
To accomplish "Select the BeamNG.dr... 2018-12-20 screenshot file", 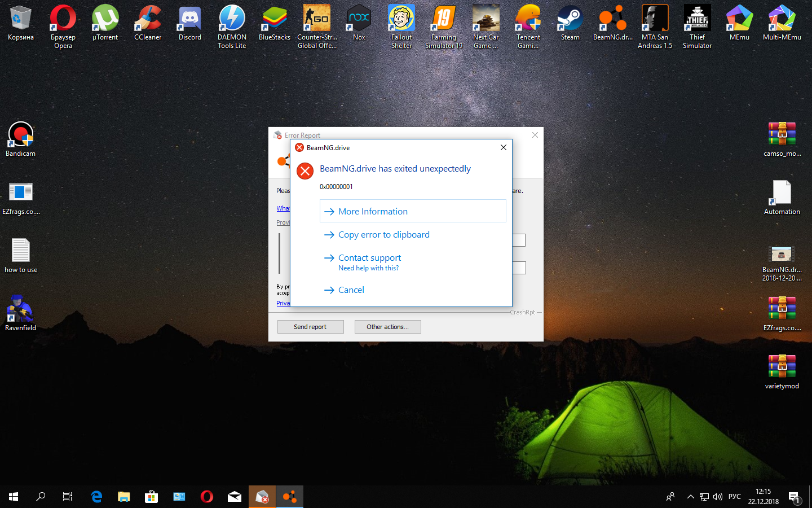I will click(x=782, y=262).
